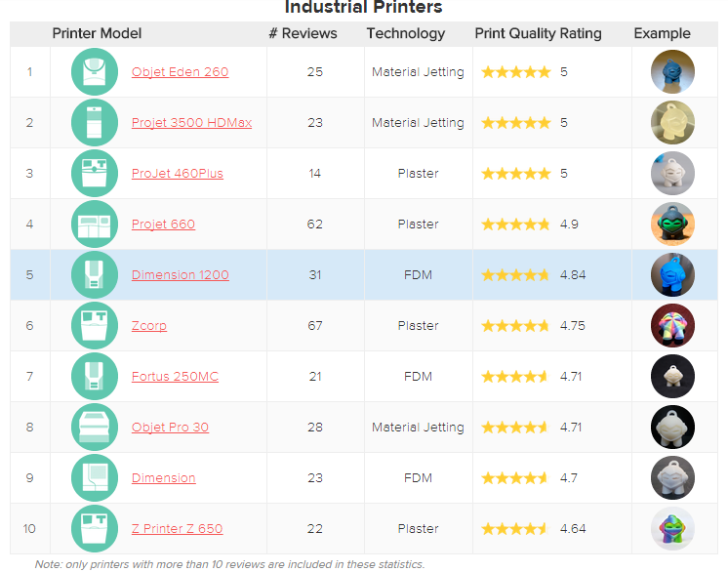
Task: Click the Industrial Printers title
Action: pos(364,7)
